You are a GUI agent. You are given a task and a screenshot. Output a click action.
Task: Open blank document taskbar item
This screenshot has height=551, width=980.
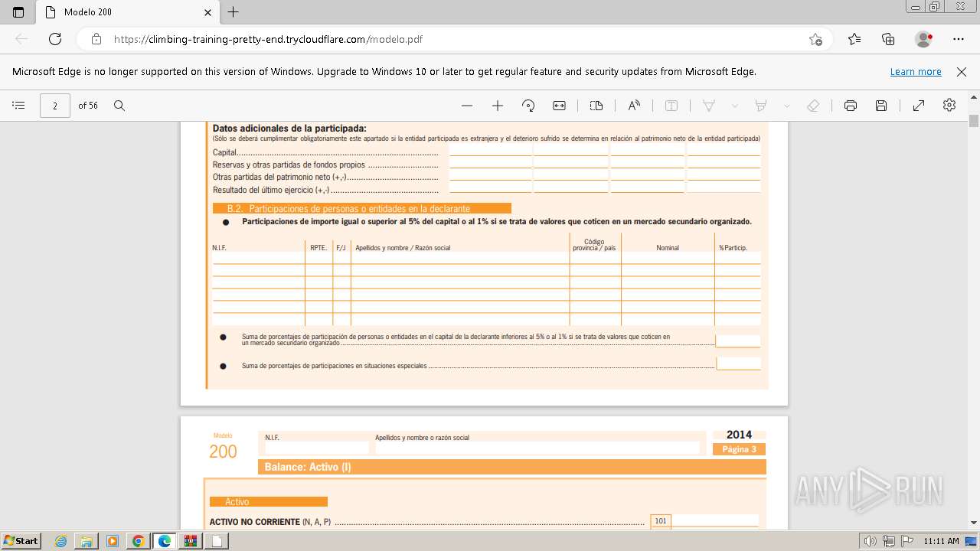217,541
